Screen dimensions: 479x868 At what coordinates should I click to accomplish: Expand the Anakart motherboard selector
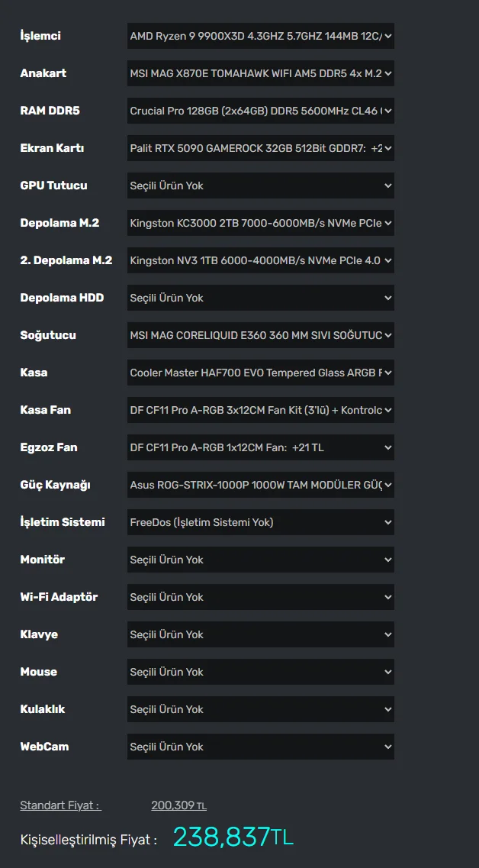point(260,73)
